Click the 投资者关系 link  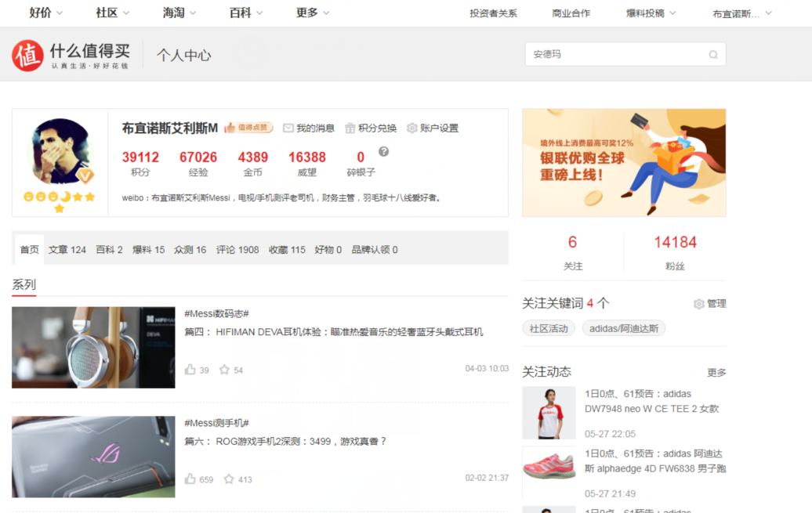pyautogui.click(x=493, y=13)
